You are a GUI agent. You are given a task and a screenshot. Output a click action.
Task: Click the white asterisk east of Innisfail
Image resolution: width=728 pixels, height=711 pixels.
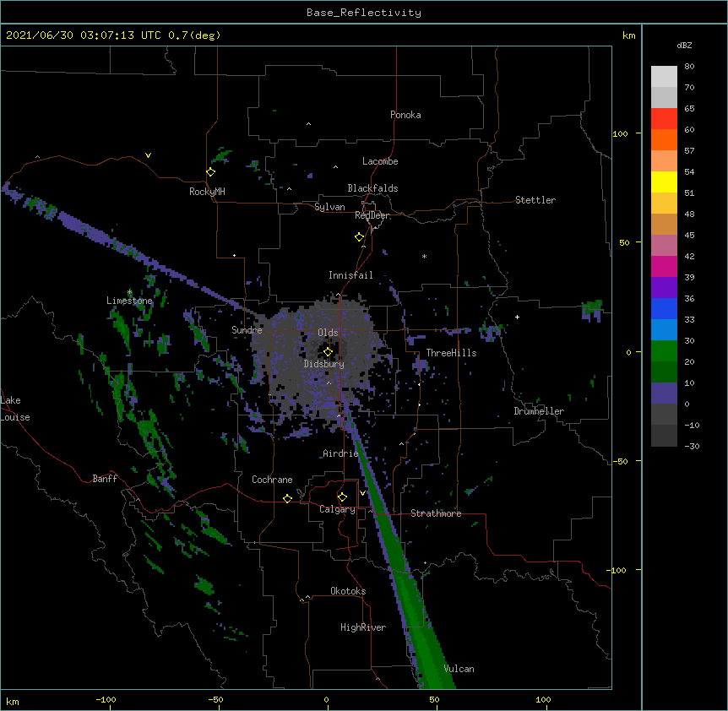[424, 256]
